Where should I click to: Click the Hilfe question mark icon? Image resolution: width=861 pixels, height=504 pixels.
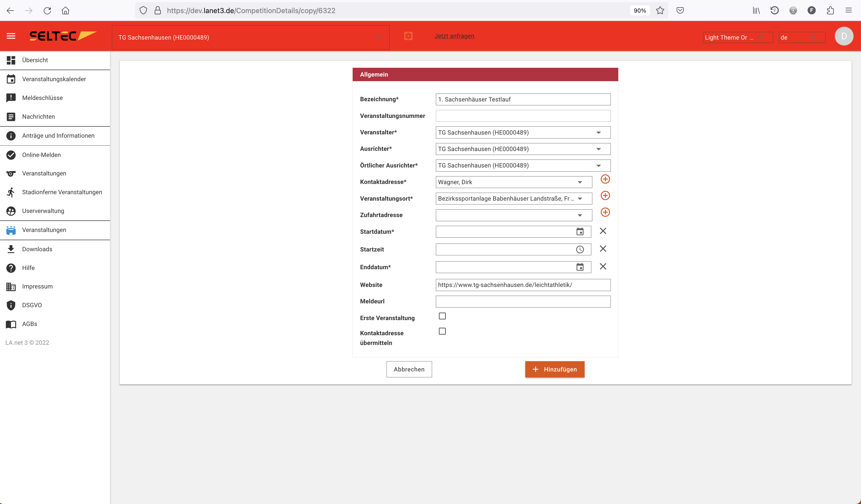[x=11, y=268]
